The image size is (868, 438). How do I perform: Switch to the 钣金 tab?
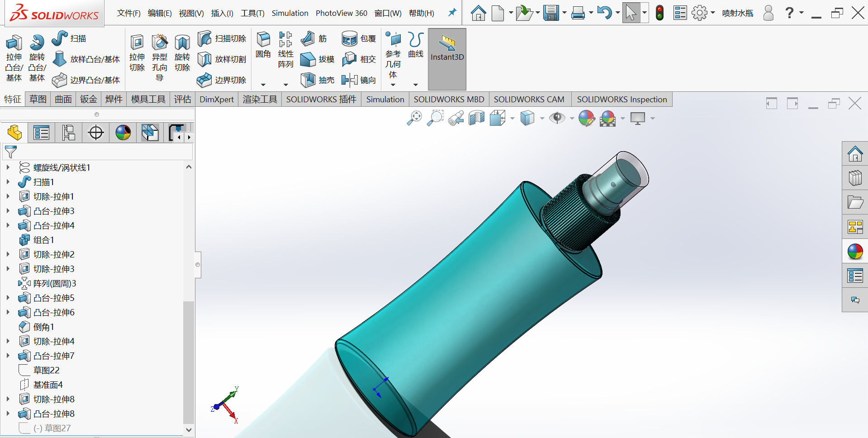click(89, 99)
